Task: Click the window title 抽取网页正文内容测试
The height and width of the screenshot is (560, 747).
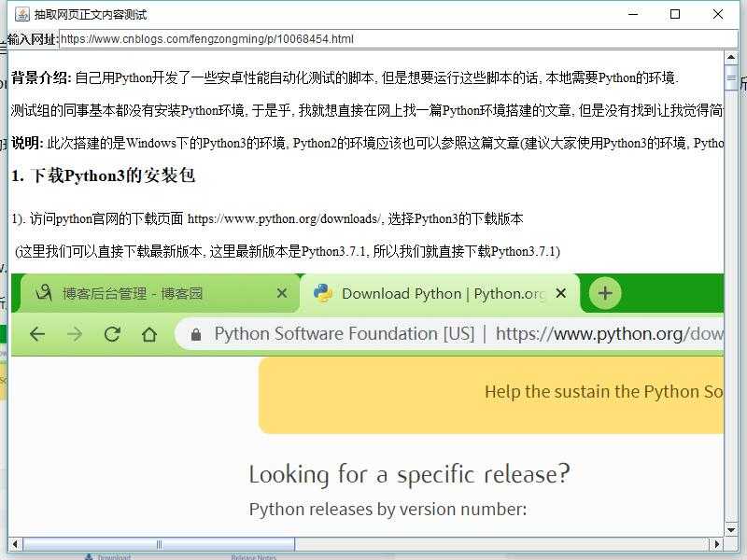Action: coord(91,15)
